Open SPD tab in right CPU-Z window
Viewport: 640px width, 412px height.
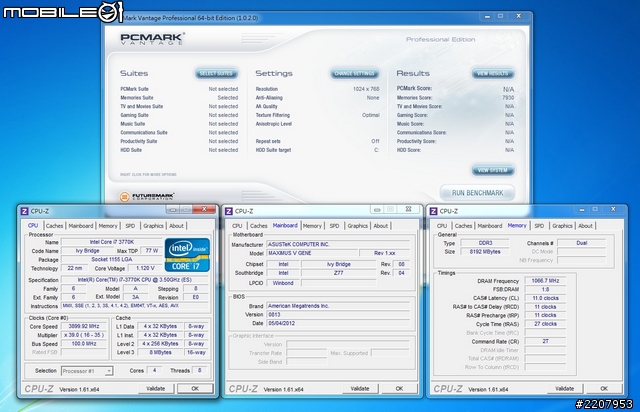[540, 226]
